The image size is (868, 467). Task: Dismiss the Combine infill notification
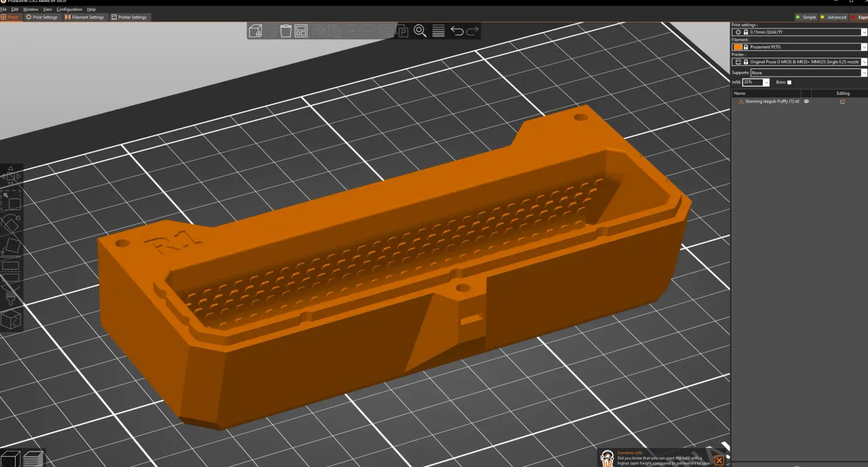coord(719,461)
